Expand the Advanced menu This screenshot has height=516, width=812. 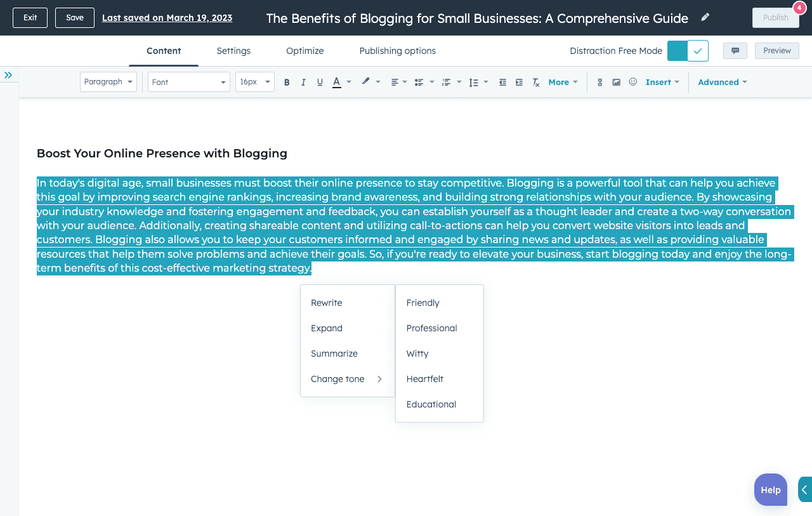pyautogui.click(x=722, y=82)
